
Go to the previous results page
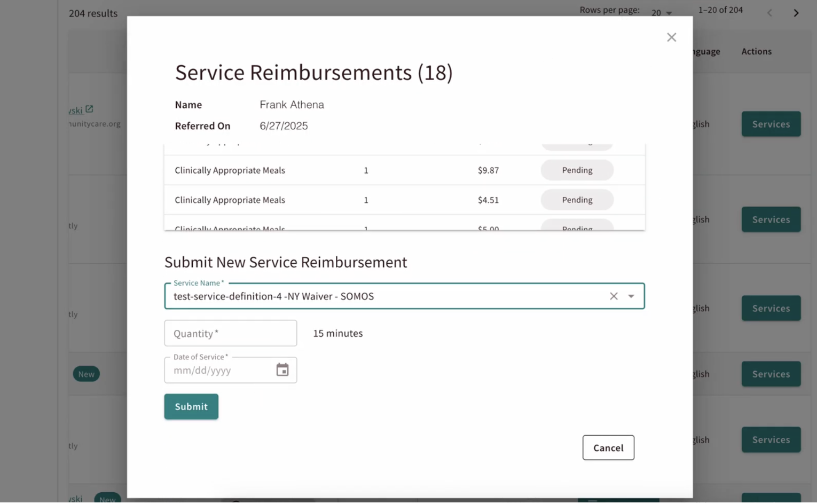pyautogui.click(x=769, y=13)
